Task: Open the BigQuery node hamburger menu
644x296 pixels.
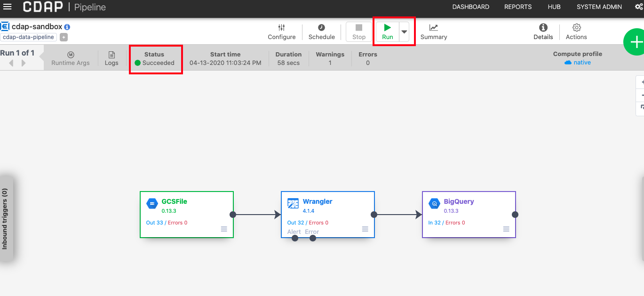Action: (506, 229)
